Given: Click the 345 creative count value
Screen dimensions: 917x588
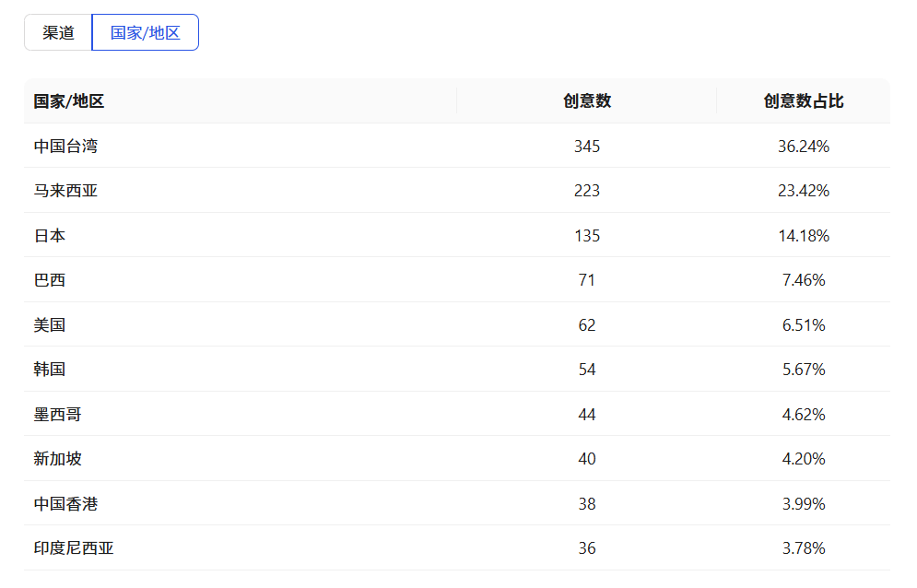Looking at the screenshot, I should [x=587, y=146].
